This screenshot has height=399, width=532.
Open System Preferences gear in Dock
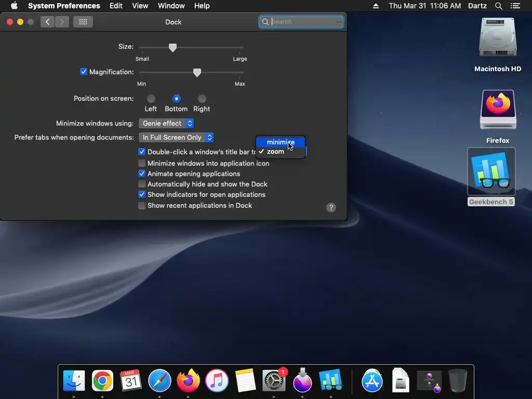tap(274, 380)
